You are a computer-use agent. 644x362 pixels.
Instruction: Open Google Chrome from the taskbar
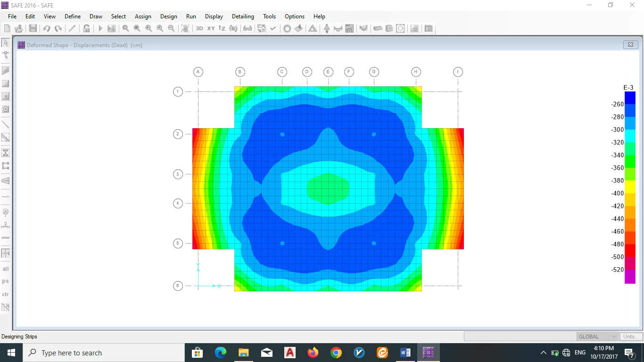click(x=336, y=353)
